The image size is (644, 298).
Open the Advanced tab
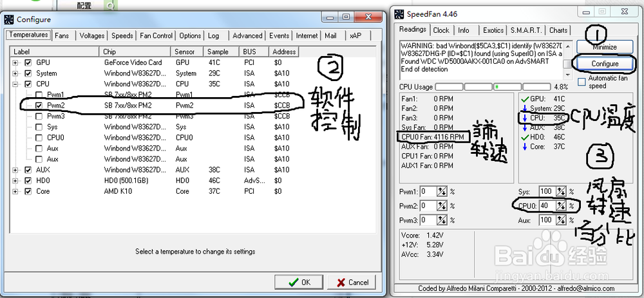[247, 35]
